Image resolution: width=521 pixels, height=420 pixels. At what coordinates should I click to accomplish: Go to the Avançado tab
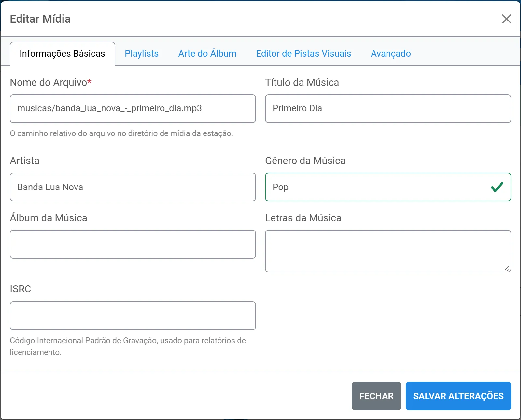(x=391, y=54)
